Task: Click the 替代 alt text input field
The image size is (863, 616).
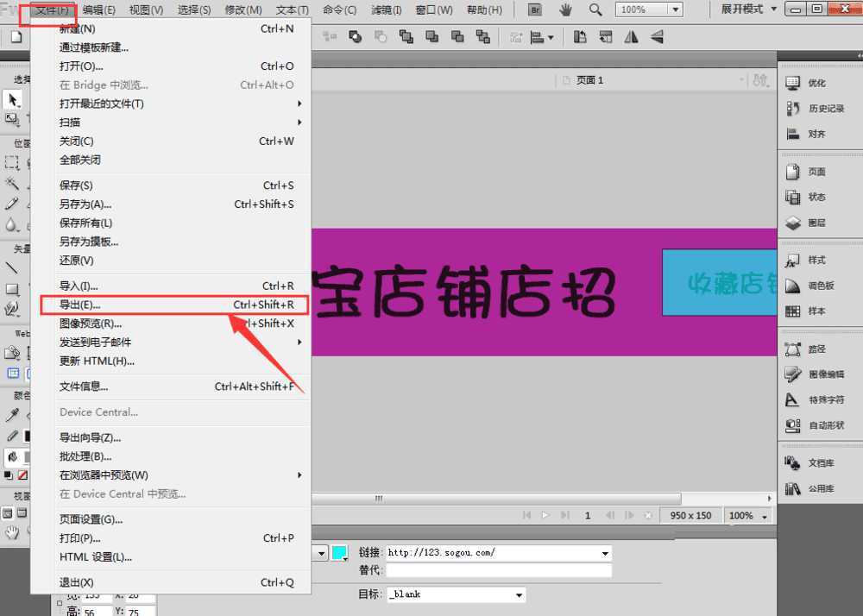Action: pos(498,571)
